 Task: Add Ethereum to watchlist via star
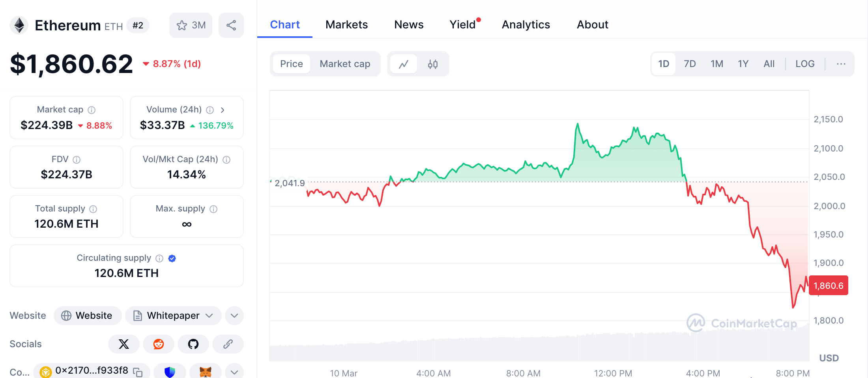pos(191,25)
